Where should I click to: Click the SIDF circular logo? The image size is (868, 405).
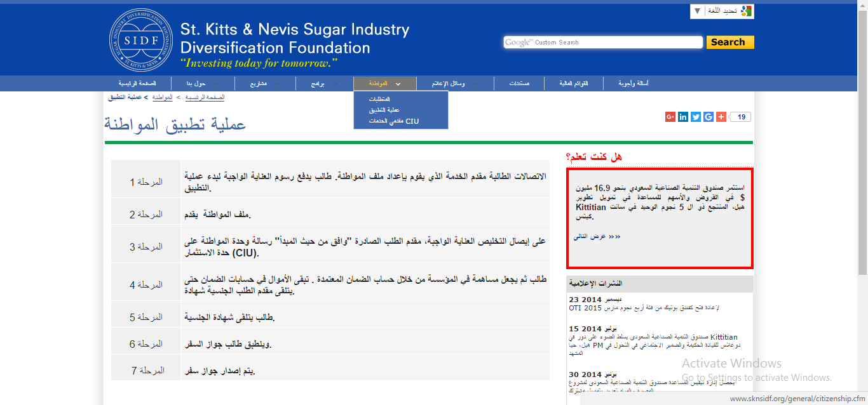[x=140, y=41]
